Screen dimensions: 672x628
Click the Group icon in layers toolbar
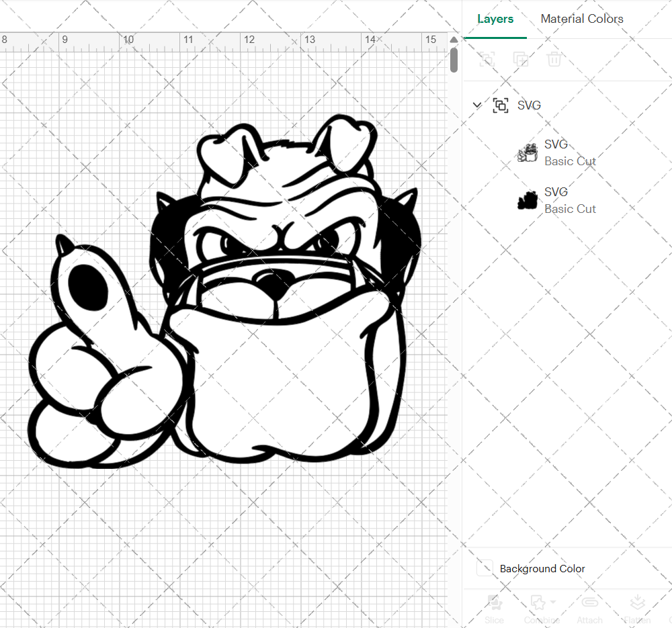click(x=487, y=59)
